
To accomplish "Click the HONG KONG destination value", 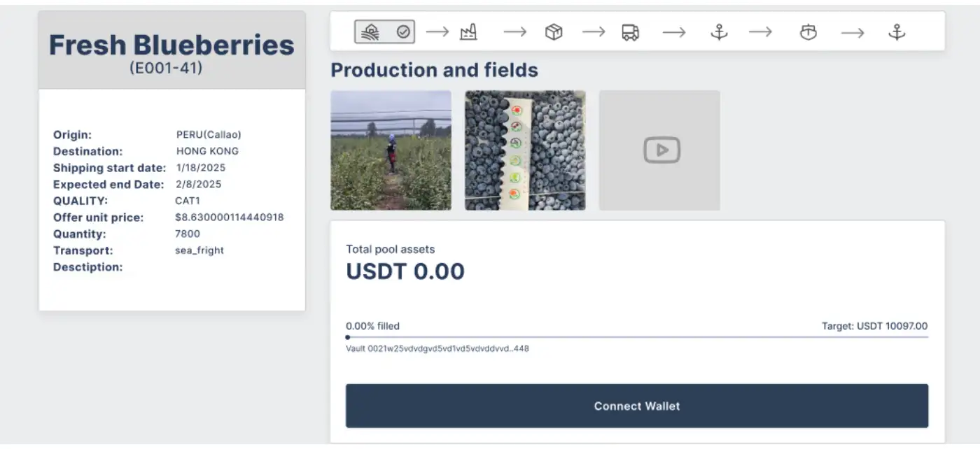I will [207, 151].
